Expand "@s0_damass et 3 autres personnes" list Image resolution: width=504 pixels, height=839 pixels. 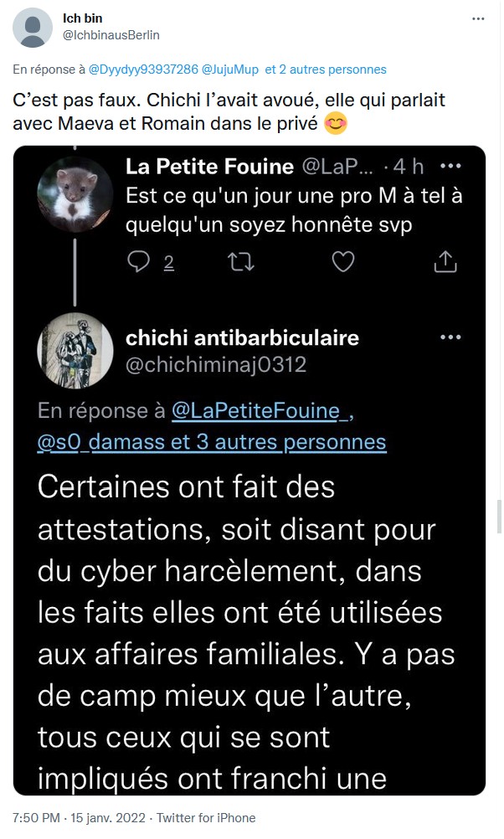[x=212, y=442]
